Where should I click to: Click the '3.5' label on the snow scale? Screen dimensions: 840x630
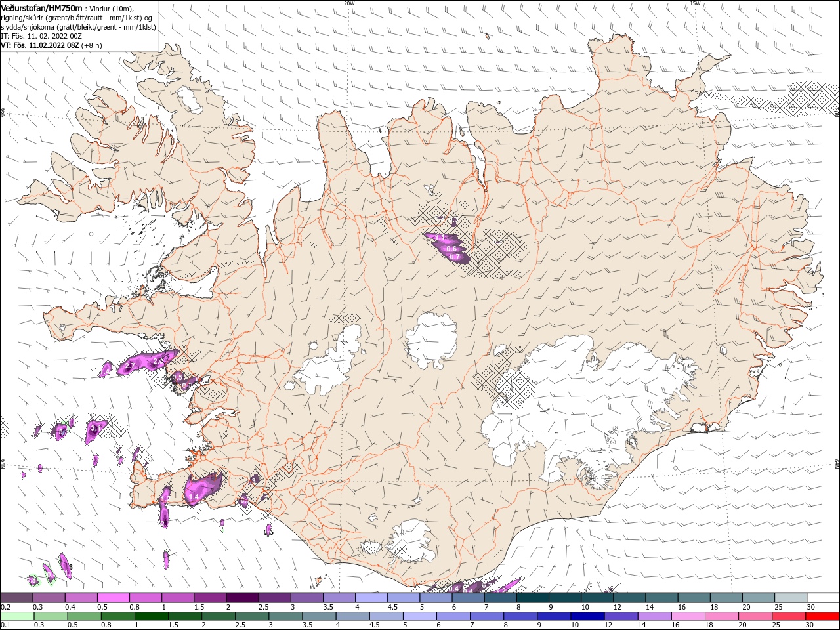click(x=328, y=607)
